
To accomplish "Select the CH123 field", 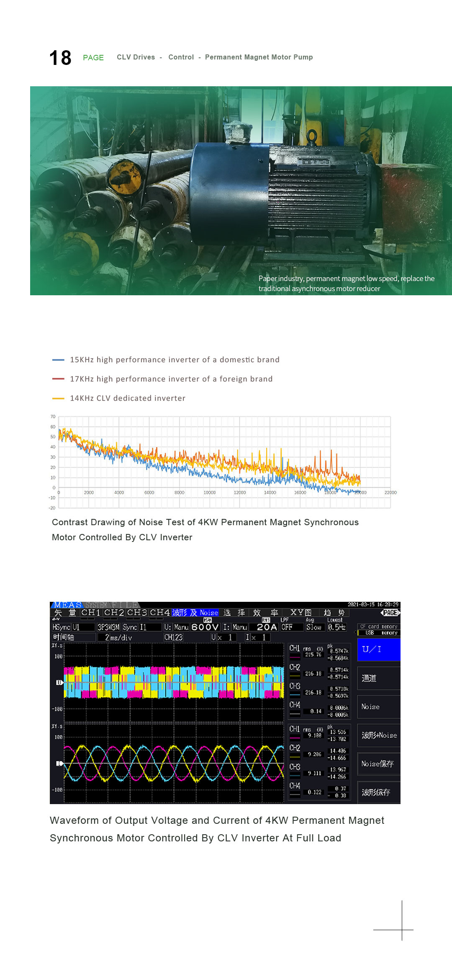I will coord(173,637).
